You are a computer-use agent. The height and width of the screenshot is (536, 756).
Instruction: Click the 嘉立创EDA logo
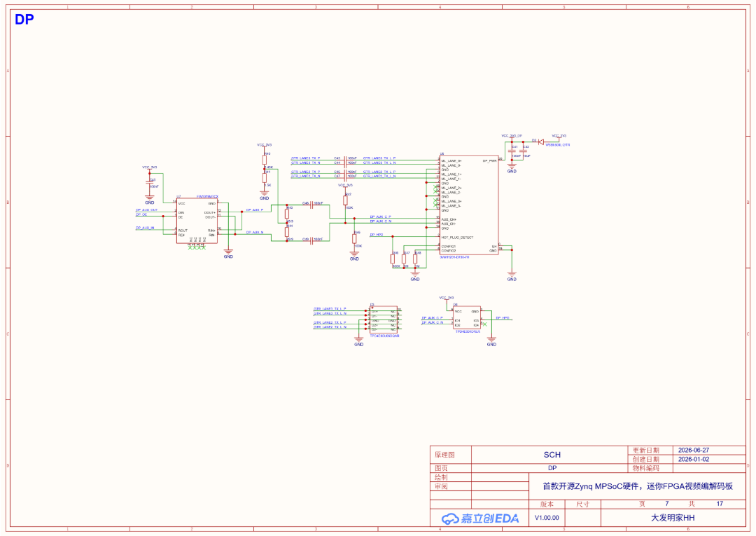480,518
